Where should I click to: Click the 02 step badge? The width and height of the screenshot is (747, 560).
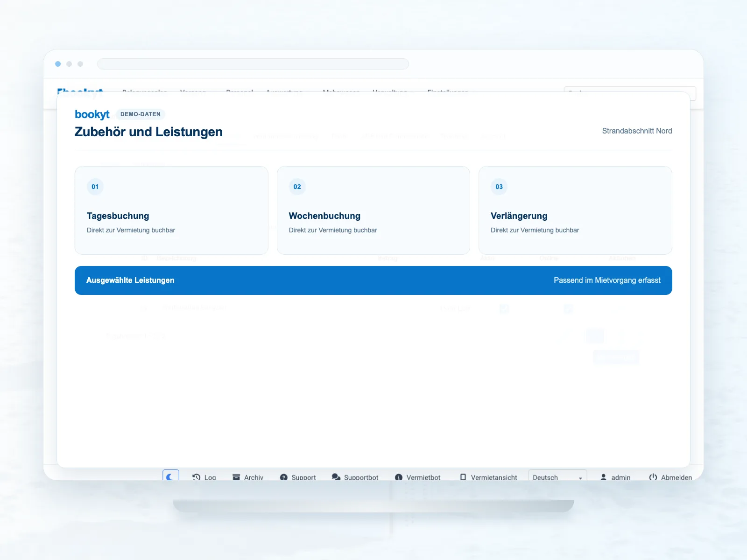click(x=297, y=187)
